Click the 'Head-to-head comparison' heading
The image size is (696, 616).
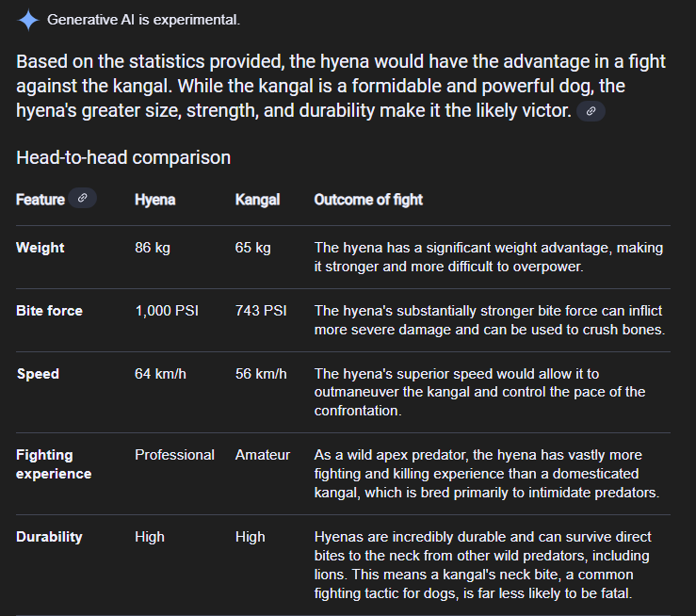[123, 157]
